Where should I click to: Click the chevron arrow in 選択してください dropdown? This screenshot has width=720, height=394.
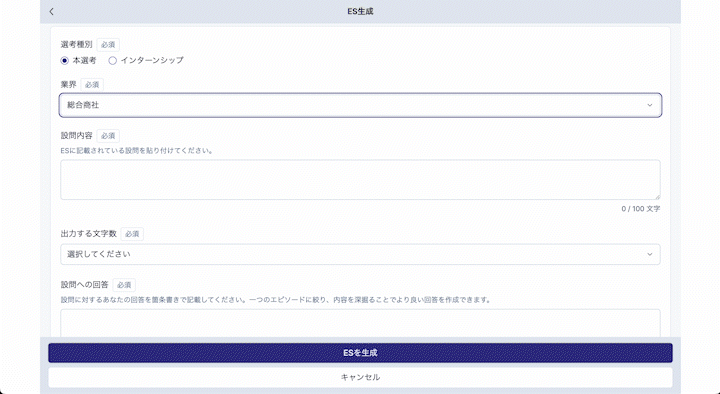pyautogui.click(x=650, y=254)
